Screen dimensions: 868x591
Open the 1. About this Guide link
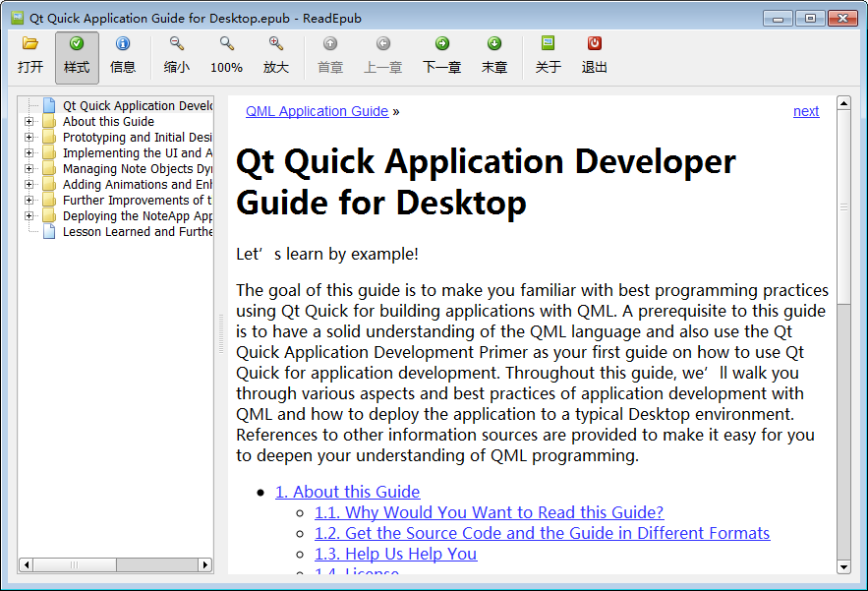coord(348,492)
